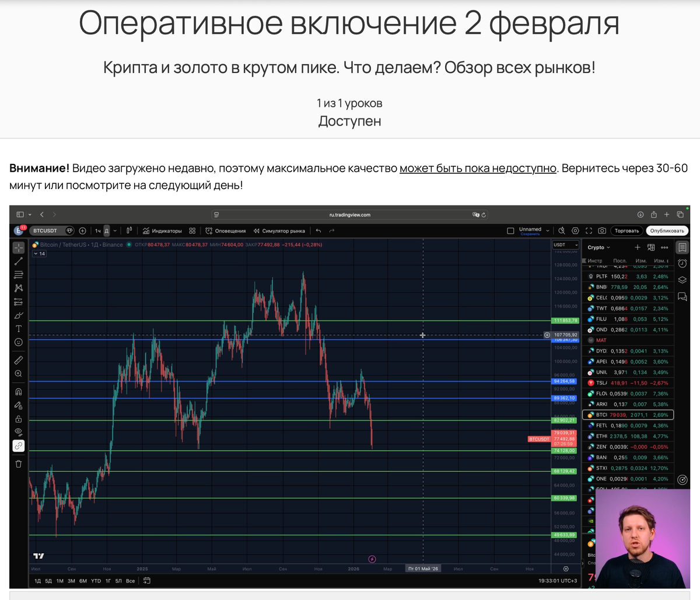700x600 pixels.
Task: Select the trend line drawing tool
Action: 19,261
